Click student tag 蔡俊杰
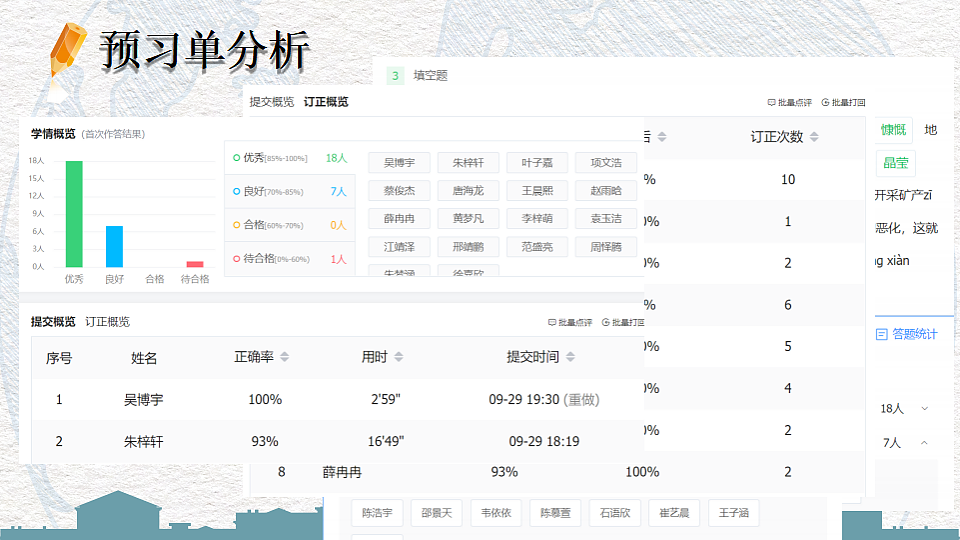The width and height of the screenshot is (960, 540). pyautogui.click(x=399, y=191)
